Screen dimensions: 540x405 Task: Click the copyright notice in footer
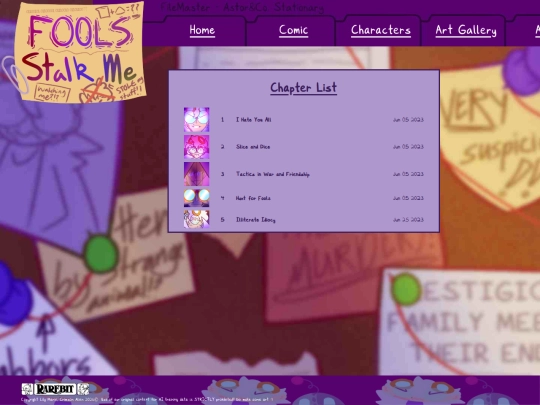pyautogui.click(x=147, y=399)
